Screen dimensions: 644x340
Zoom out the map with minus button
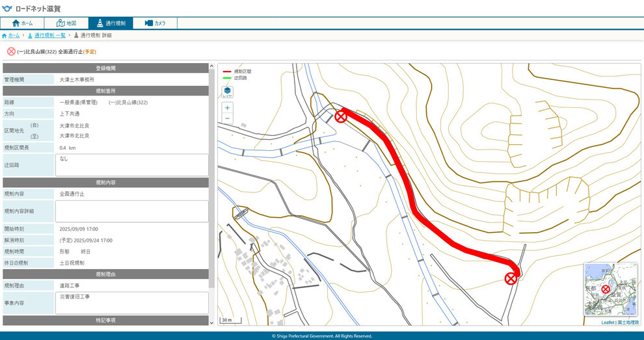[x=227, y=119]
